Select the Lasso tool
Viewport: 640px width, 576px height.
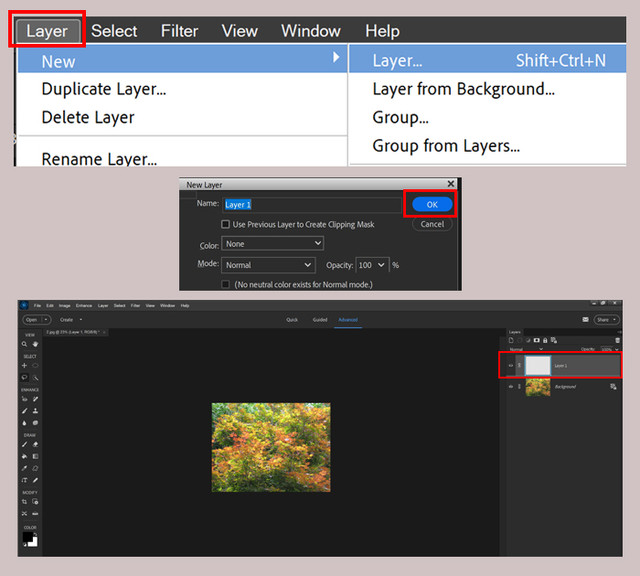[24, 378]
